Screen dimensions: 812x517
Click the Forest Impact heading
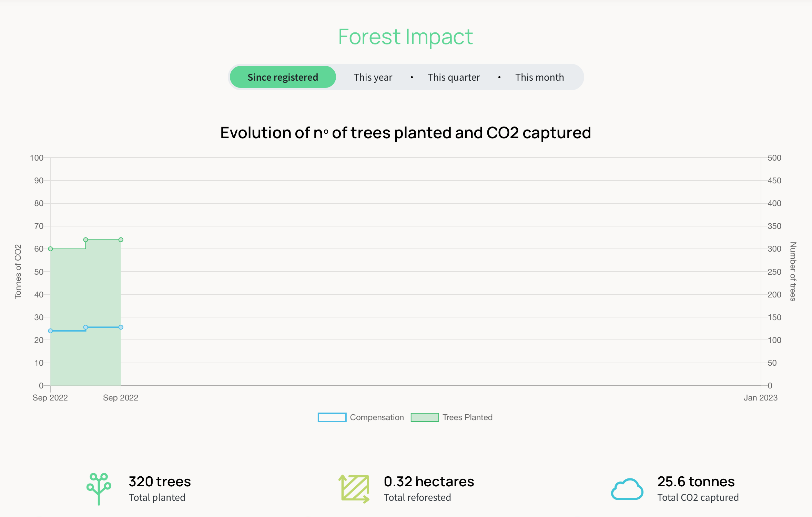pyautogui.click(x=406, y=37)
